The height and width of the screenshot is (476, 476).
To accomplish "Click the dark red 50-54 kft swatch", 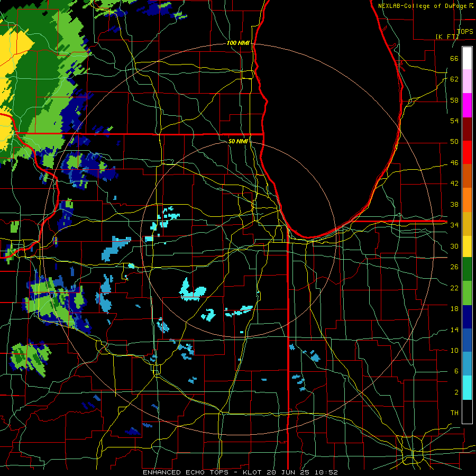I will (x=467, y=129).
